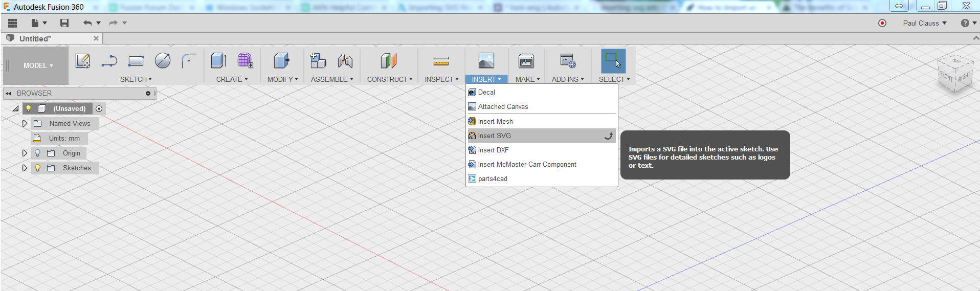This screenshot has width=980, height=291.
Task: Click the Measure inspect icon
Action: click(x=441, y=61)
